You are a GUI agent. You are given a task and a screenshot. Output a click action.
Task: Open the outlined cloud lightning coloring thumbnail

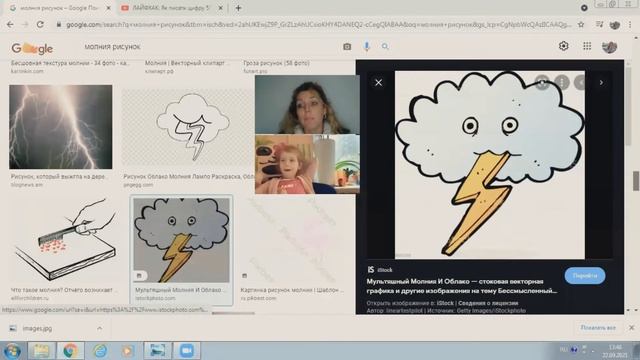point(188,127)
